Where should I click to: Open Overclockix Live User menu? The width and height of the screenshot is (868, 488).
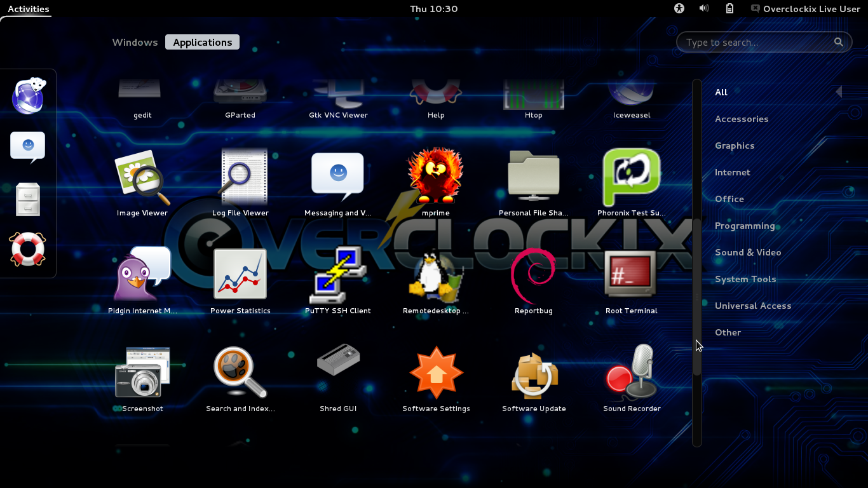805,9
